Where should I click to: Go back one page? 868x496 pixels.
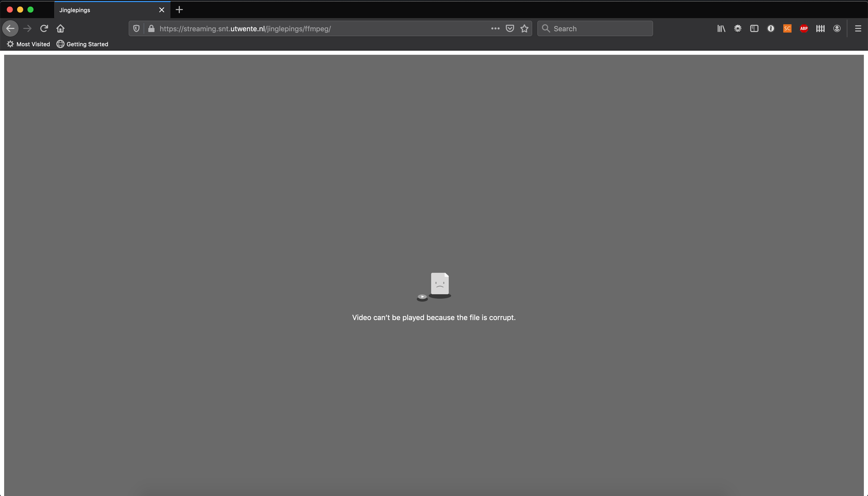point(11,29)
